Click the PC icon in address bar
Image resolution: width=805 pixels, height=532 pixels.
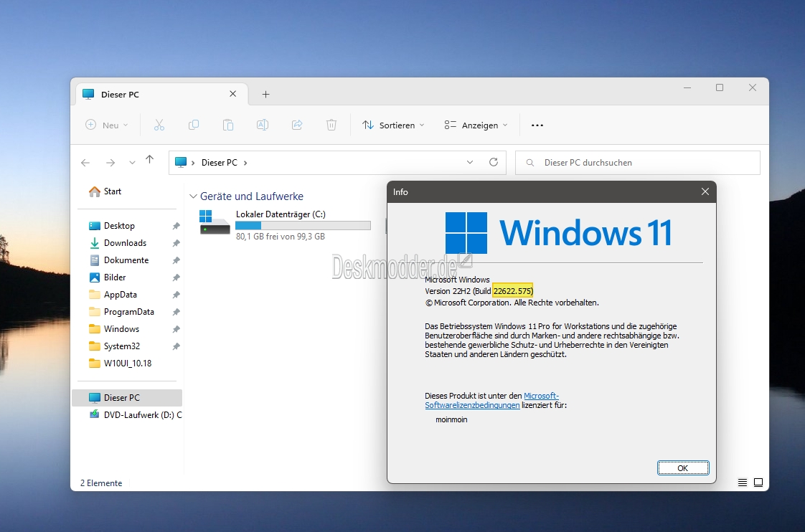[x=181, y=162]
